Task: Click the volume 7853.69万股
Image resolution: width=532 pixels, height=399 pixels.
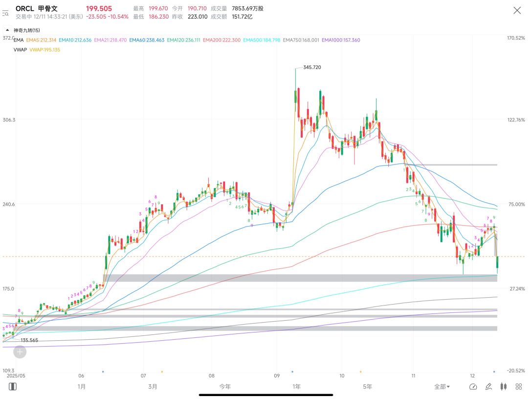Action: click(248, 8)
